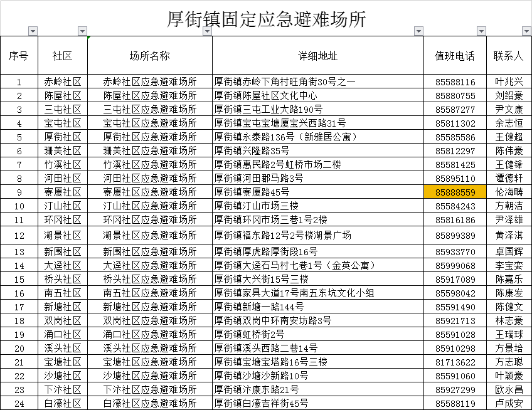Click the contact name cell 卢成安

pos(508,403)
